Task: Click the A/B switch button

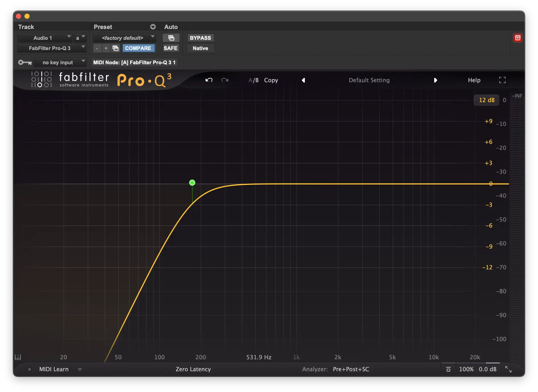Action: point(253,80)
